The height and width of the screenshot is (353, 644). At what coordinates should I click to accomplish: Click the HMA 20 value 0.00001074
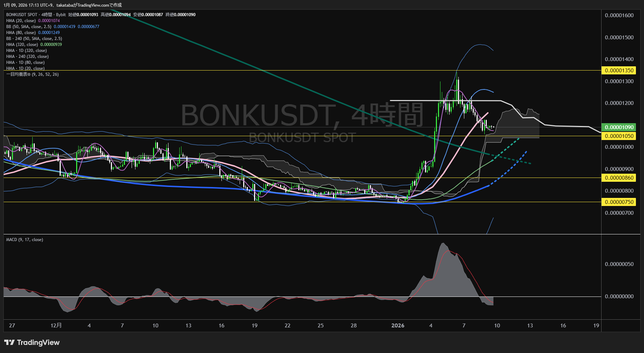[x=49, y=21]
